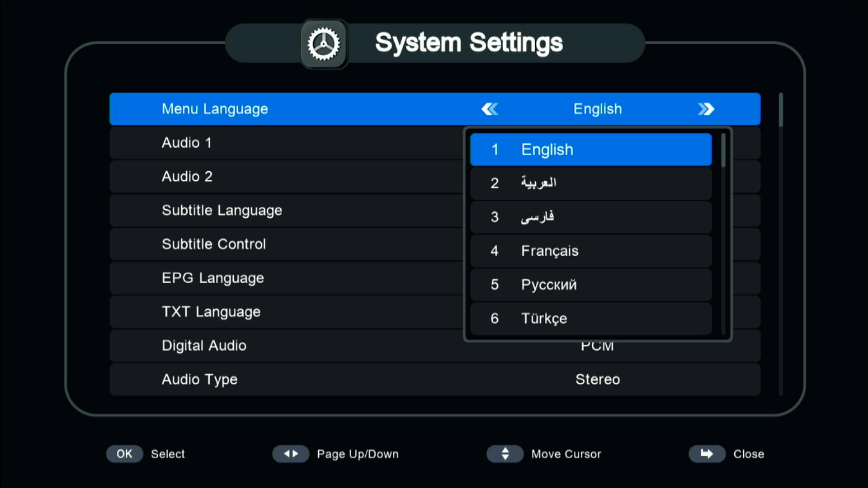Image resolution: width=868 pixels, height=488 pixels.
Task: Select Français from the language list
Action: pos(591,251)
